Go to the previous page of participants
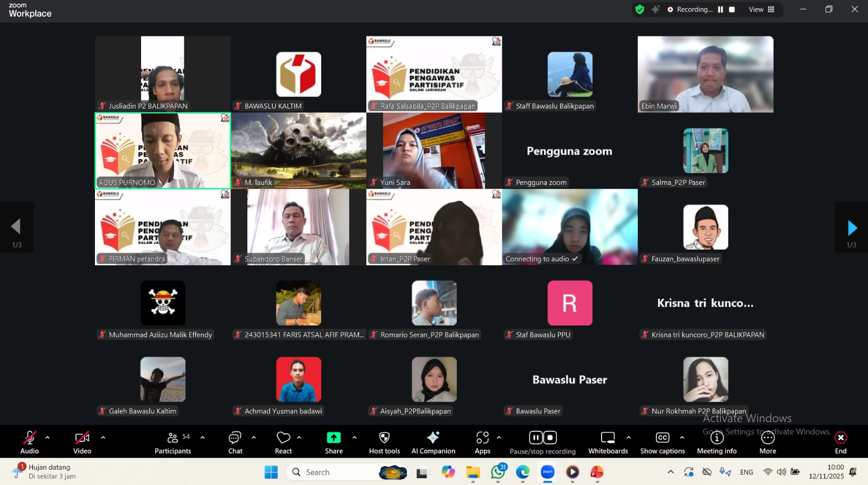 (x=17, y=227)
